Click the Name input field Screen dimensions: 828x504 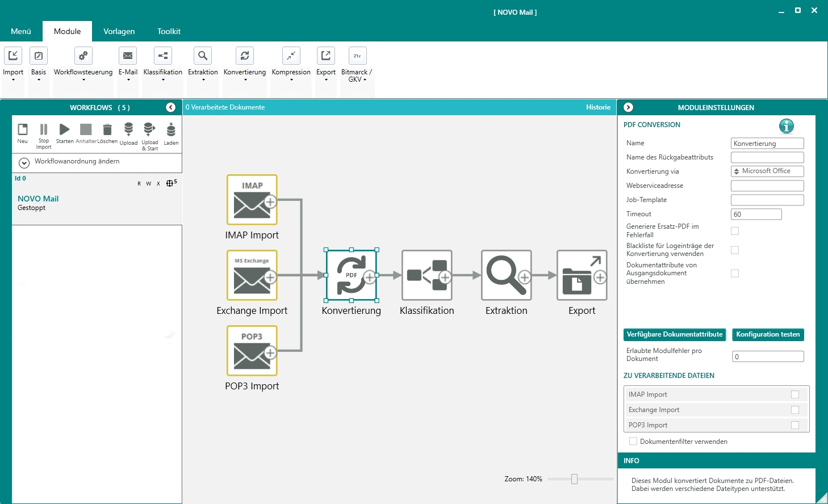click(x=767, y=144)
